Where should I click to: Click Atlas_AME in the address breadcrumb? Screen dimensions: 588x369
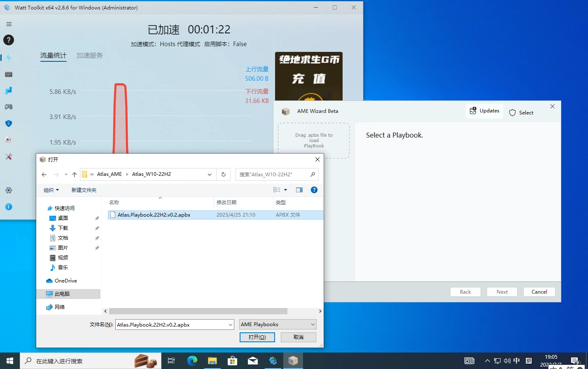coord(110,174)
